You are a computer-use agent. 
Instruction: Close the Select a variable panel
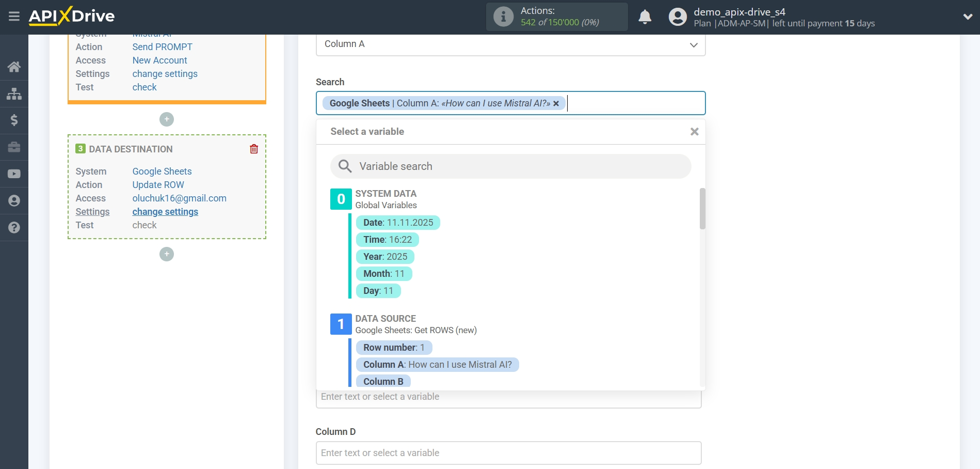[694, 131]
